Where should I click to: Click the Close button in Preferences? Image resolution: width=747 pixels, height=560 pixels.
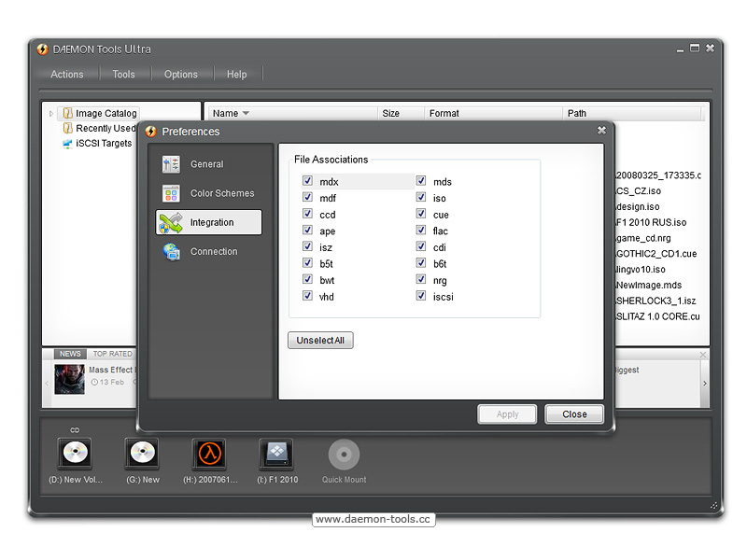[x=574, y=414]
